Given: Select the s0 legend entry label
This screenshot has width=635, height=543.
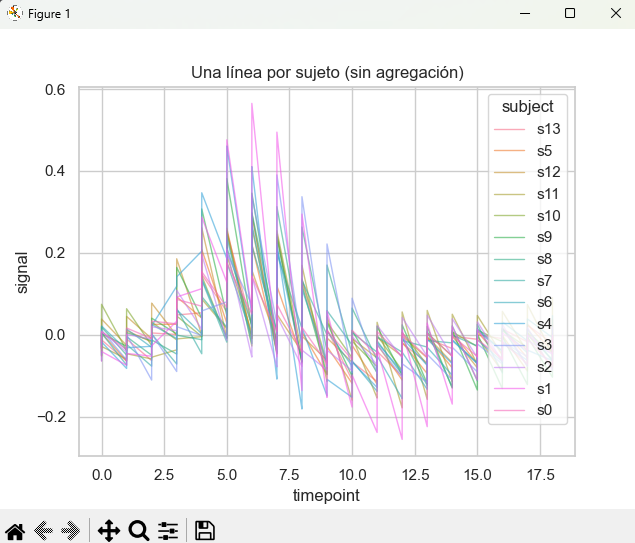Looking at the screenshot, I should pos(545,410).
